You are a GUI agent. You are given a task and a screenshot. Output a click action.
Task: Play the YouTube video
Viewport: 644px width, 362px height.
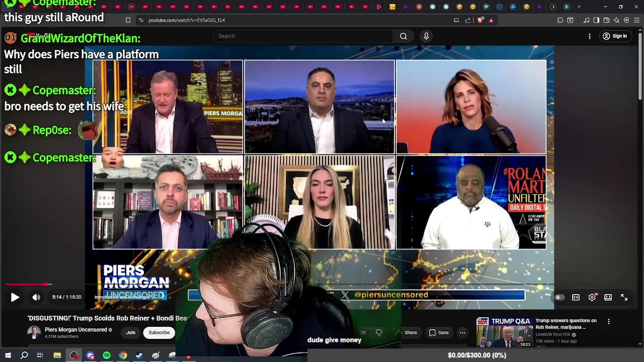pos(15,297)
